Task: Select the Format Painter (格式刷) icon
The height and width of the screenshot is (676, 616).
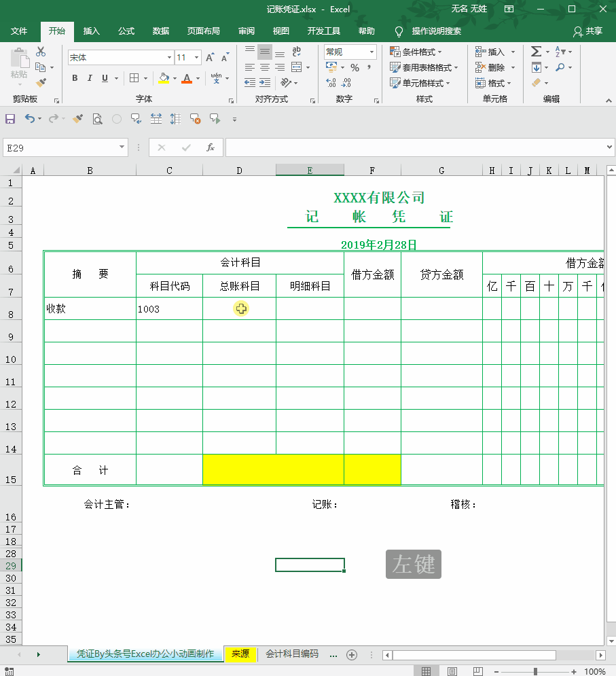Action: 40,82
